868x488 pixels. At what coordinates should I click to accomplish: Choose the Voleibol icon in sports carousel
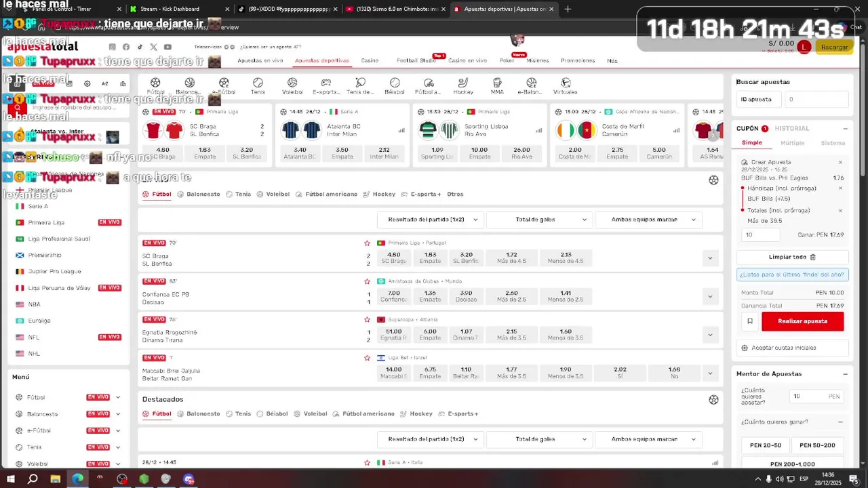point(292,83)
